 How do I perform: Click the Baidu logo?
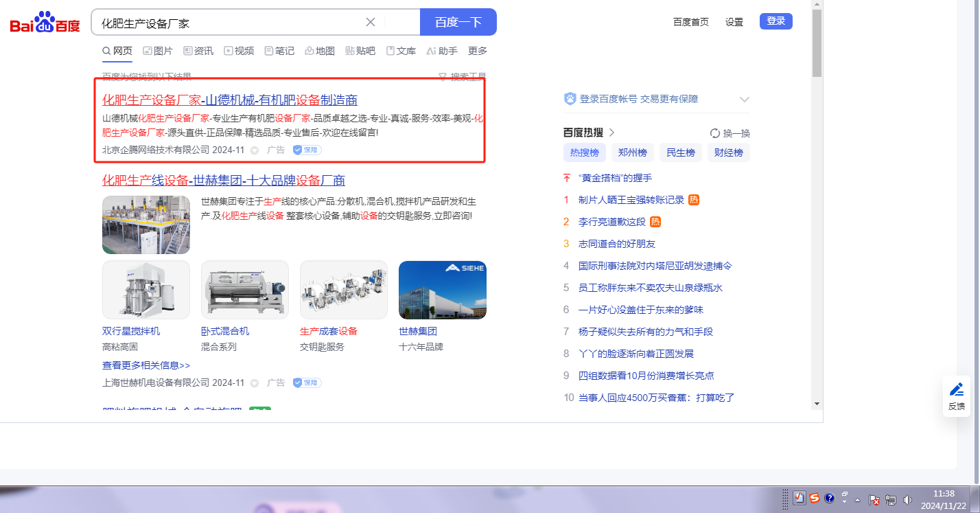[45, 23]
